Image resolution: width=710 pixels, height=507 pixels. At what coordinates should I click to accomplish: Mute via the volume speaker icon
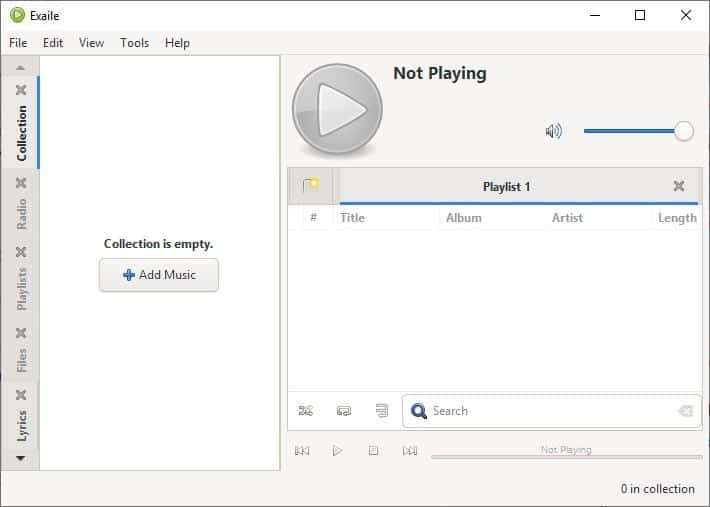[x=553, y=131]
